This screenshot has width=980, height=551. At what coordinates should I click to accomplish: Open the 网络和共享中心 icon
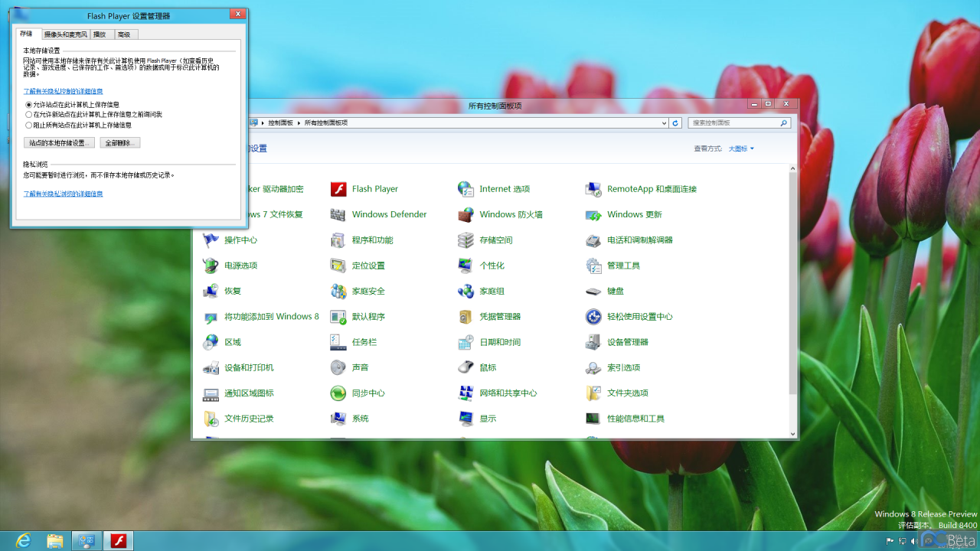465,393
